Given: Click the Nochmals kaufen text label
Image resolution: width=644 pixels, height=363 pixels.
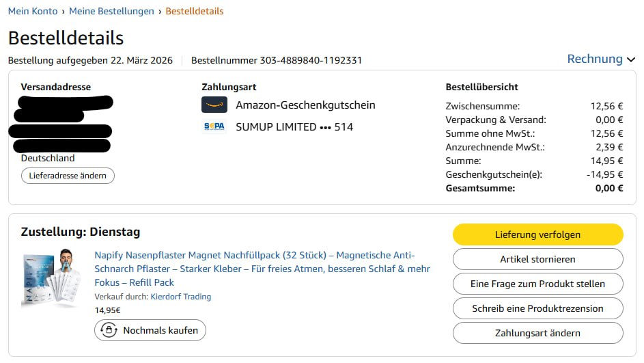Looking at the screenshot, I should click(160, 330).
